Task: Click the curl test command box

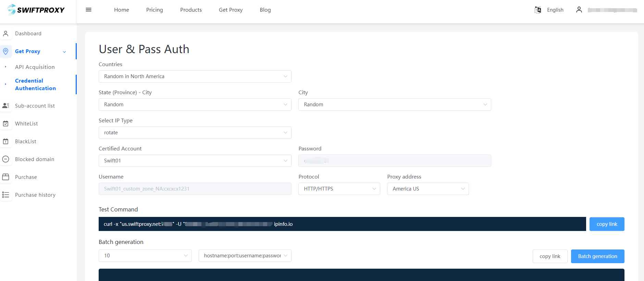Action: point(342,224)
